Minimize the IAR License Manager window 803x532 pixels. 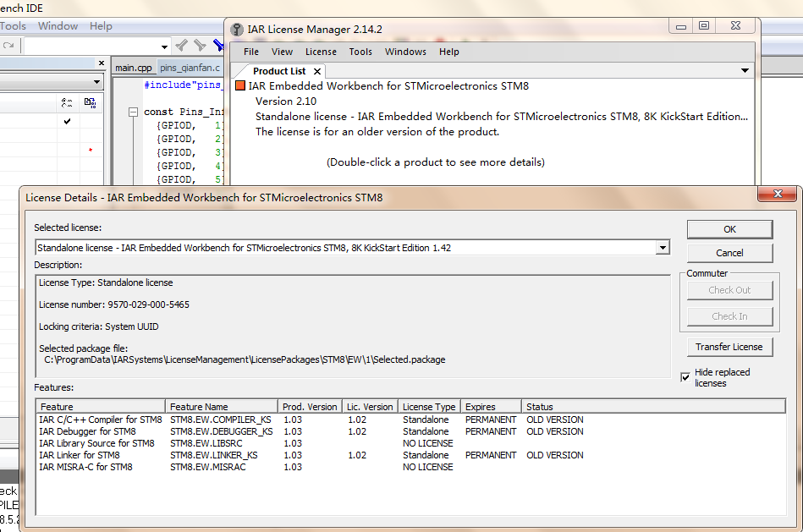click(681, 26)
